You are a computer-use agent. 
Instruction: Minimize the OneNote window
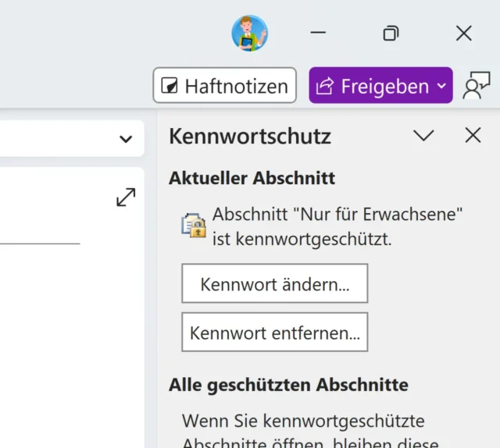(318, 33)
